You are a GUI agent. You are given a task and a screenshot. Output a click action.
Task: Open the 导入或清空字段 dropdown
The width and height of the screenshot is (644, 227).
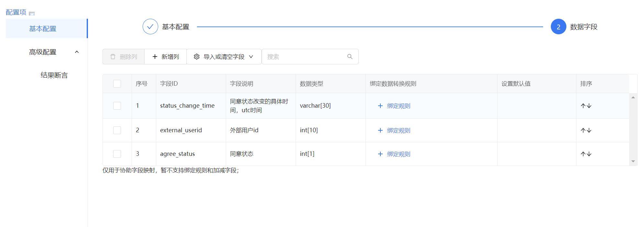coord(224,57)
